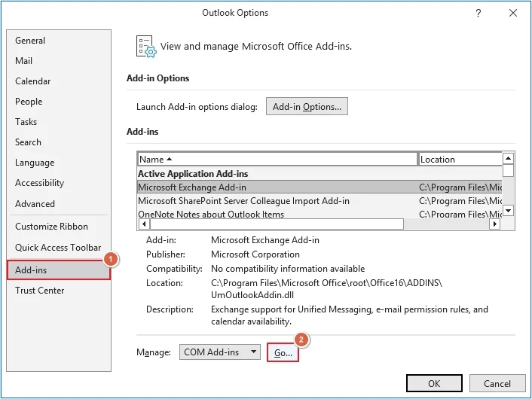The image size is (532, 399).
Task: Click the Add-in Options... button
Action: [x=307, y=106]
